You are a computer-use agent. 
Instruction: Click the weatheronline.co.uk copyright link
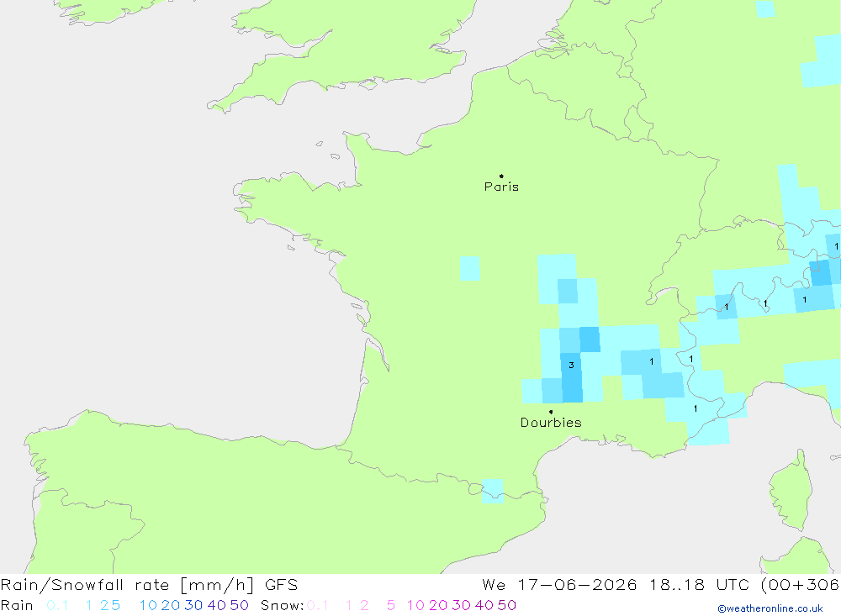point(770,608)
